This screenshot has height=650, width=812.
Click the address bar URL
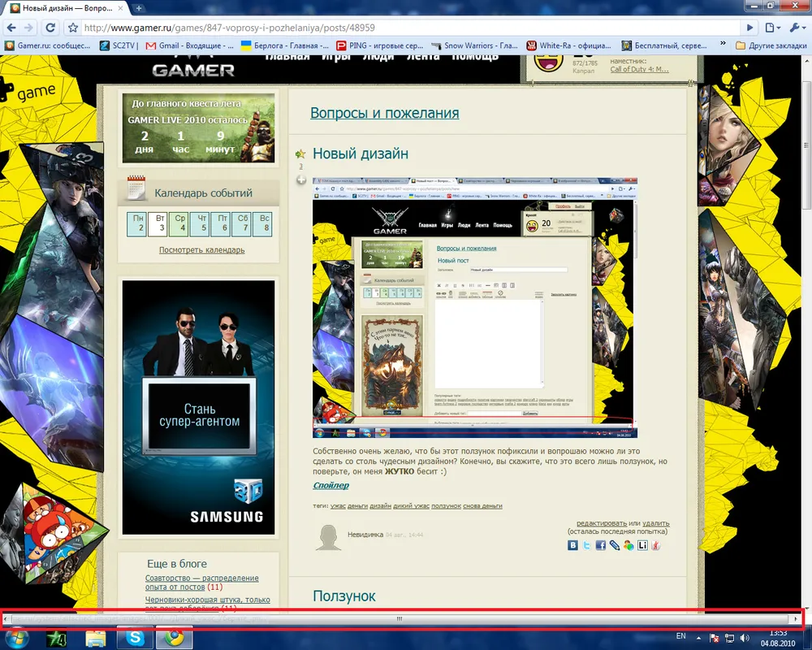[230, 28]
